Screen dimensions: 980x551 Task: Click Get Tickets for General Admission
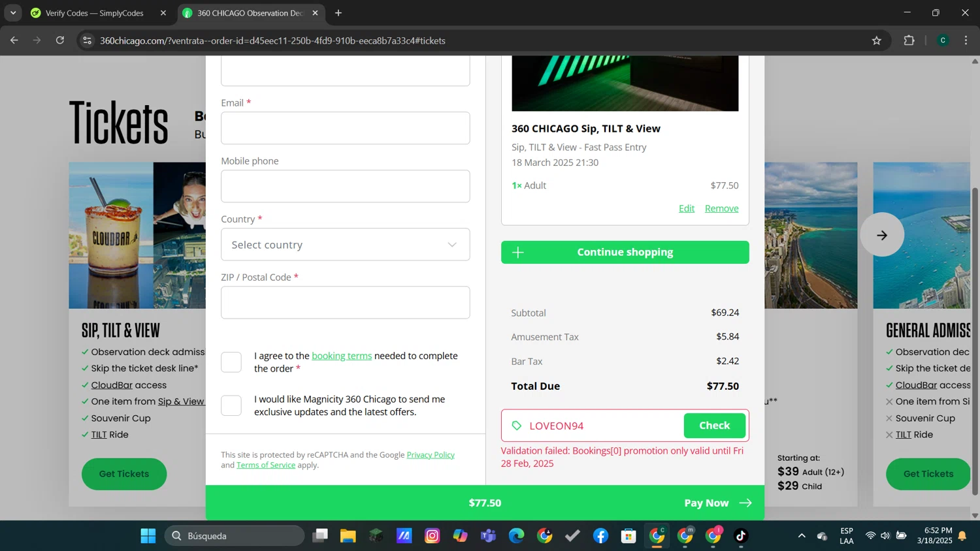coord(928,474)
